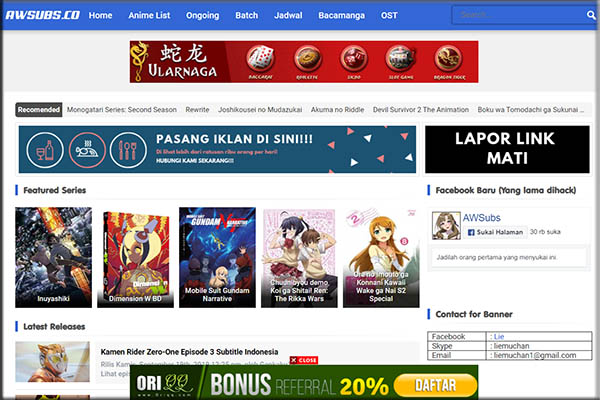Open the Home menu item

[x=100, y=15]
